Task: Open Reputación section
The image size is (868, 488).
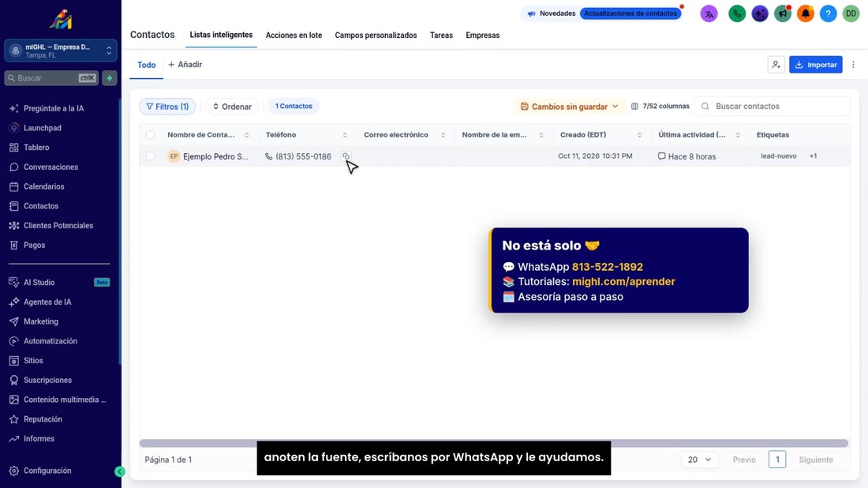Action: click(43, 419)
